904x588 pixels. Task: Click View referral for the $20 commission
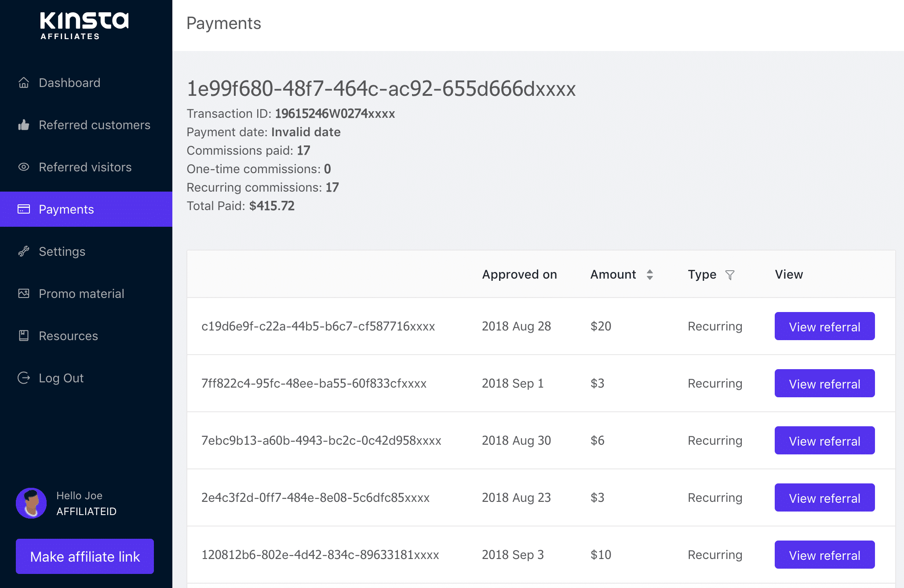824,326
